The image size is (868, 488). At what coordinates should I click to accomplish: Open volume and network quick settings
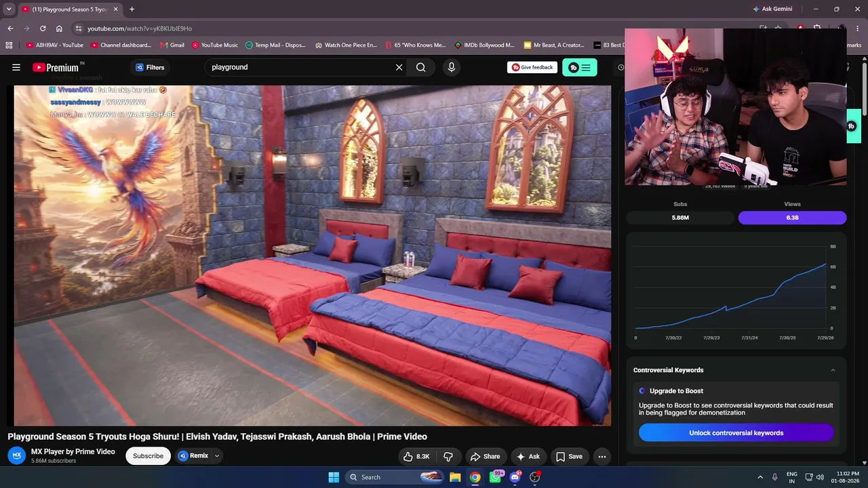click(x=814, y=477)
